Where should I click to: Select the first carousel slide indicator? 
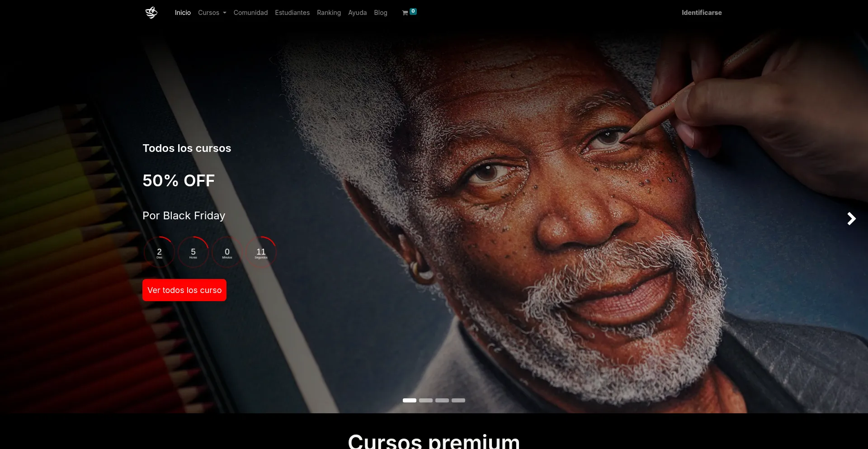[409, 400]
